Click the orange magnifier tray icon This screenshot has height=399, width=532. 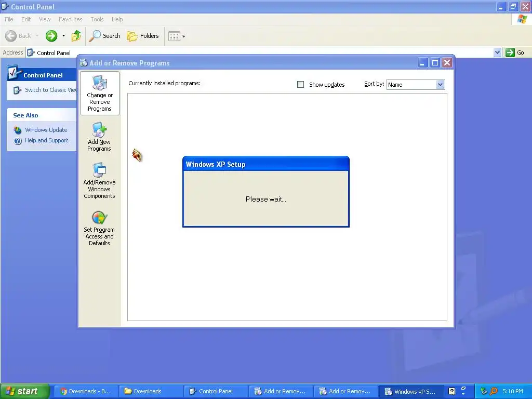(494, 391)
